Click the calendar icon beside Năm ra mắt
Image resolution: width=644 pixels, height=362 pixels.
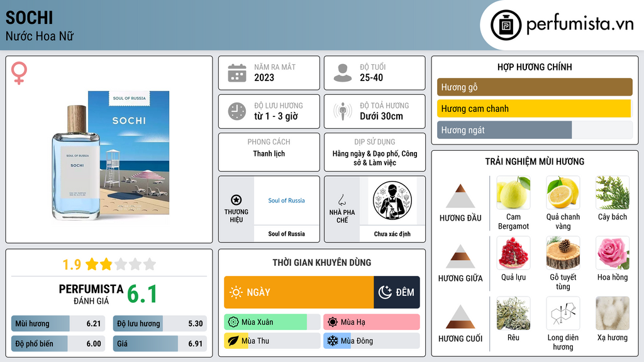point(237,73)
